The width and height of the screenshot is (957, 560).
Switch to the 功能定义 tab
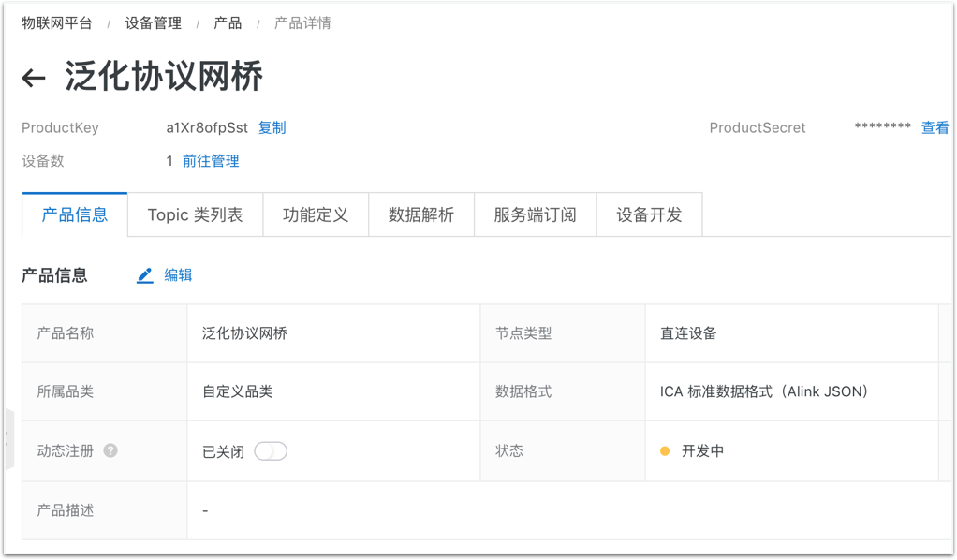click(x=316, y=214)
